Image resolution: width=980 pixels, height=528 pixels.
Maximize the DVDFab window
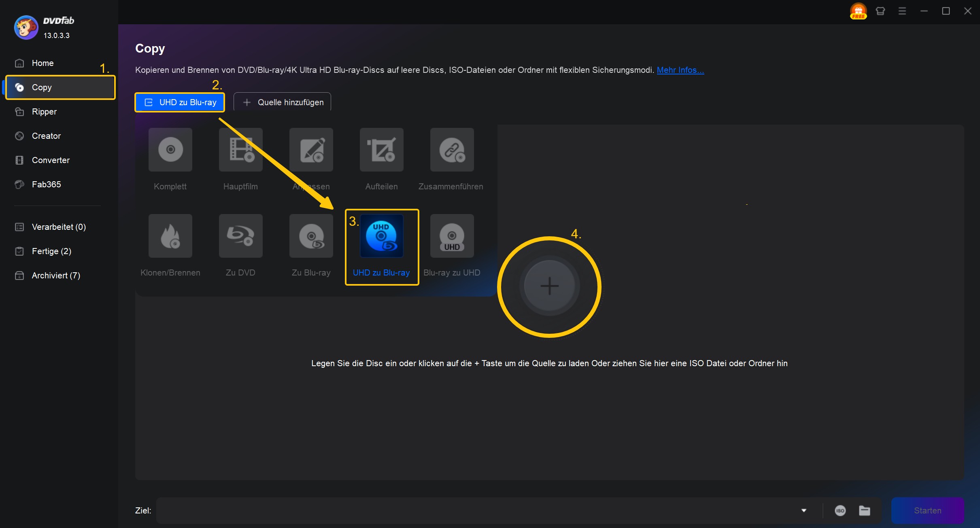click(946, 11)
